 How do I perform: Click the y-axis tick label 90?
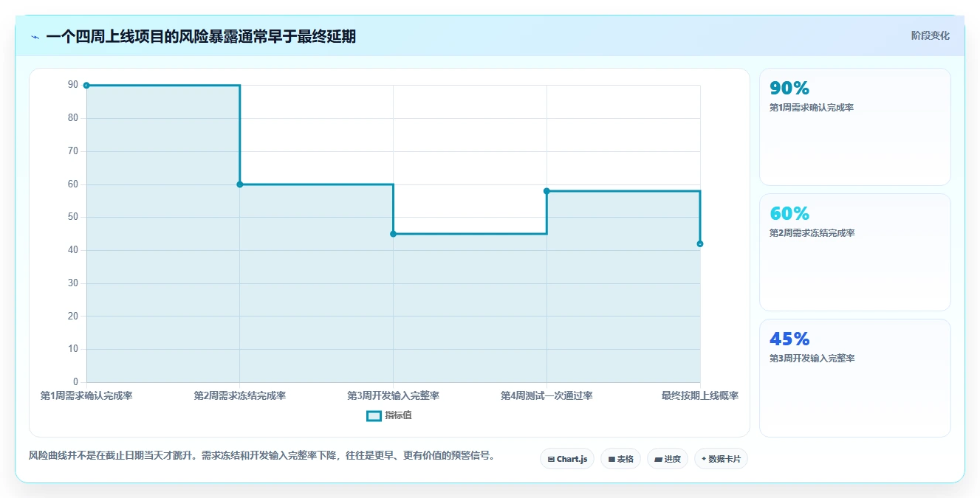73,85
